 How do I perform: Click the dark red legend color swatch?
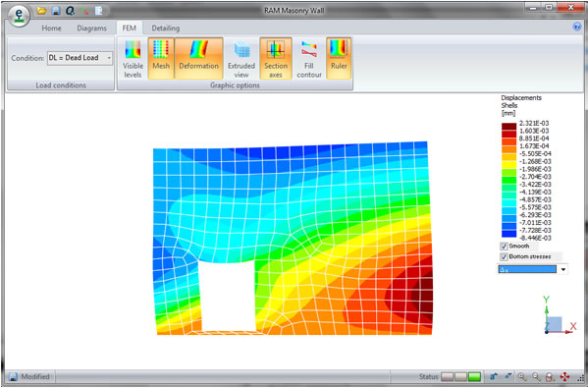click(508, 127)
